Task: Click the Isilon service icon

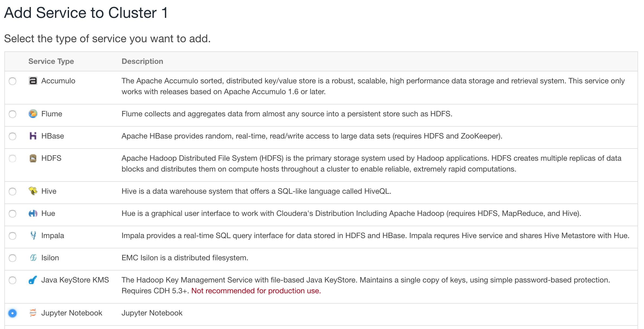Action: tap(32, 258)
